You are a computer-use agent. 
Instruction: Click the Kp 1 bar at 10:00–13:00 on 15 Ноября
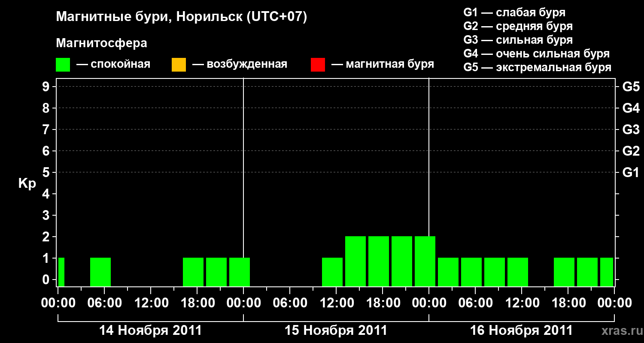pyautogui.click(x=332, y=272)
